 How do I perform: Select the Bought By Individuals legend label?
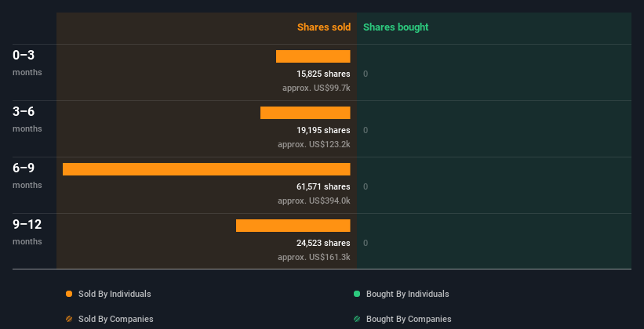[x=407, y=294]
